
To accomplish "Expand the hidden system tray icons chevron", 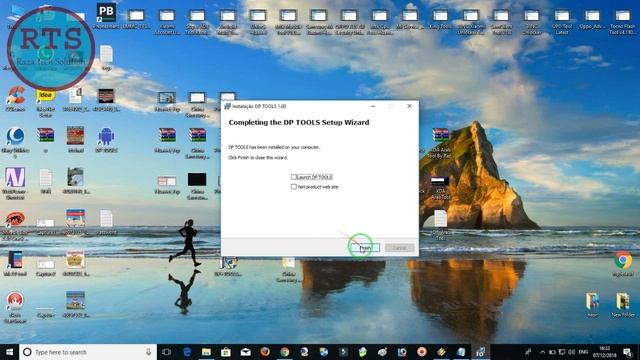I will tap(542, 352).
